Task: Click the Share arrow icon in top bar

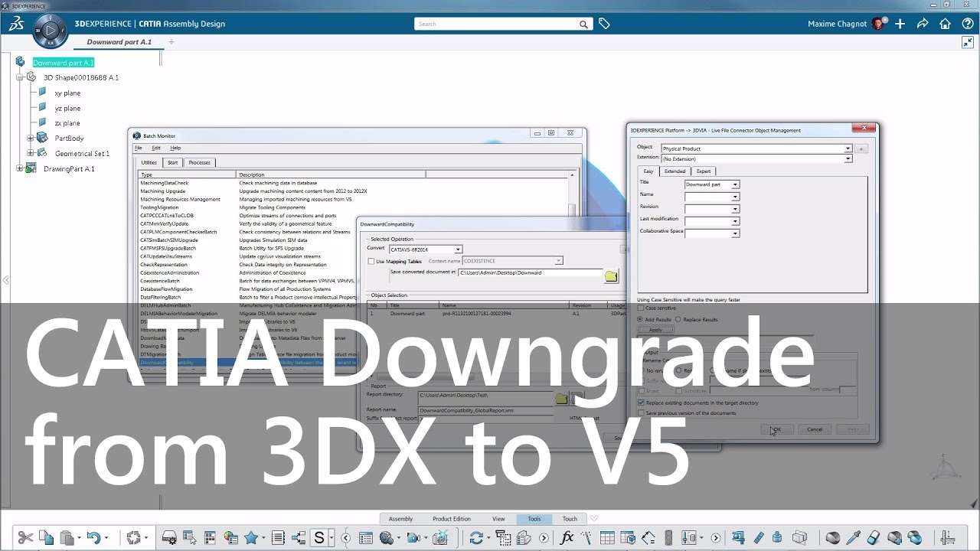Action: point(923,24)
